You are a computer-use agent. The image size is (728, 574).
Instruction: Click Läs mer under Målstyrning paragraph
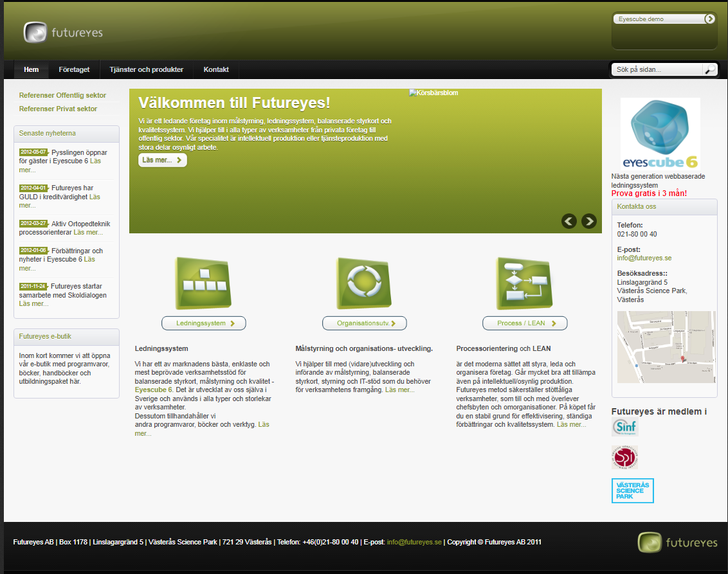(400, 390)
